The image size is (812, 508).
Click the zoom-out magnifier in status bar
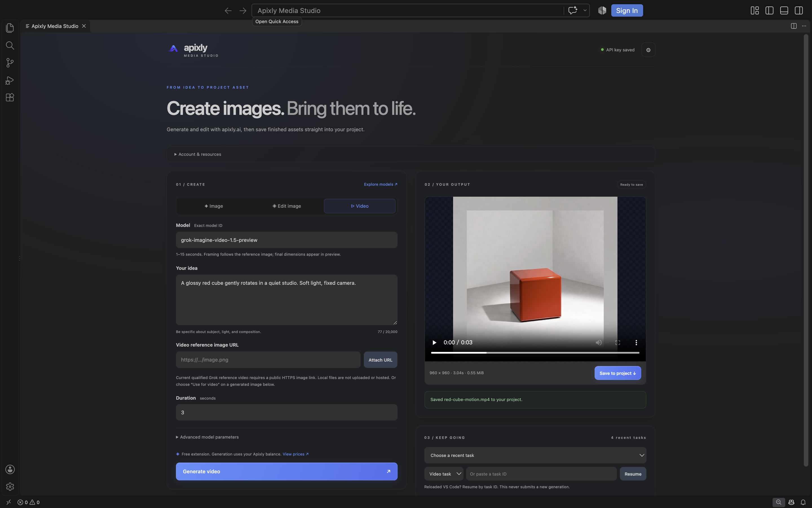[778, 502]
